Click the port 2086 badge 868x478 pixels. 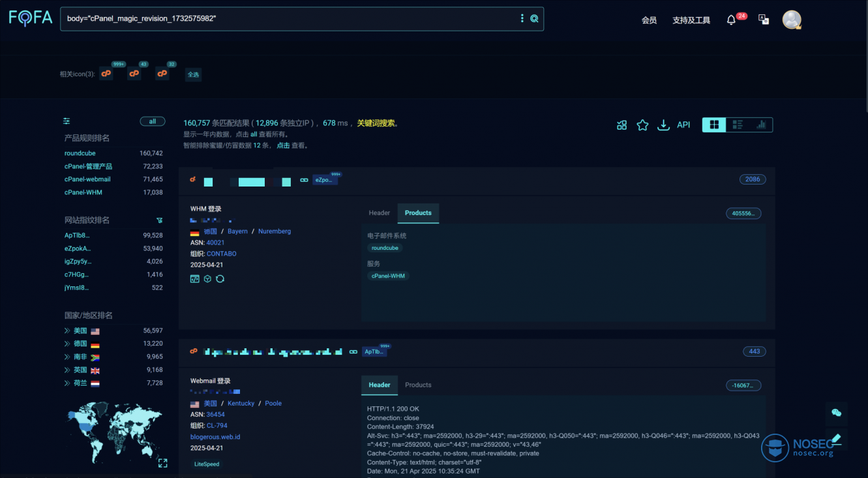[753, 179]
